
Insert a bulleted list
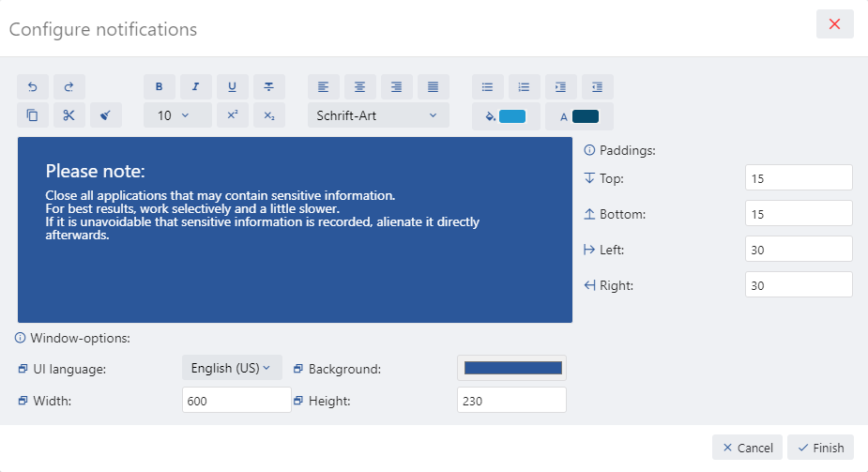point(487,87)
